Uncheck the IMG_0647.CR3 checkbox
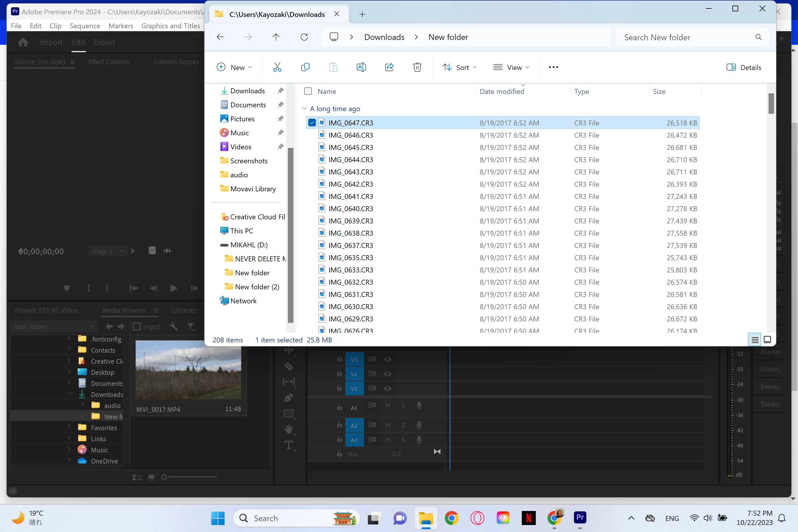Image resolution: width=798 pixels, height=532 pixels. pyautogui.click(x=312, y=123)
